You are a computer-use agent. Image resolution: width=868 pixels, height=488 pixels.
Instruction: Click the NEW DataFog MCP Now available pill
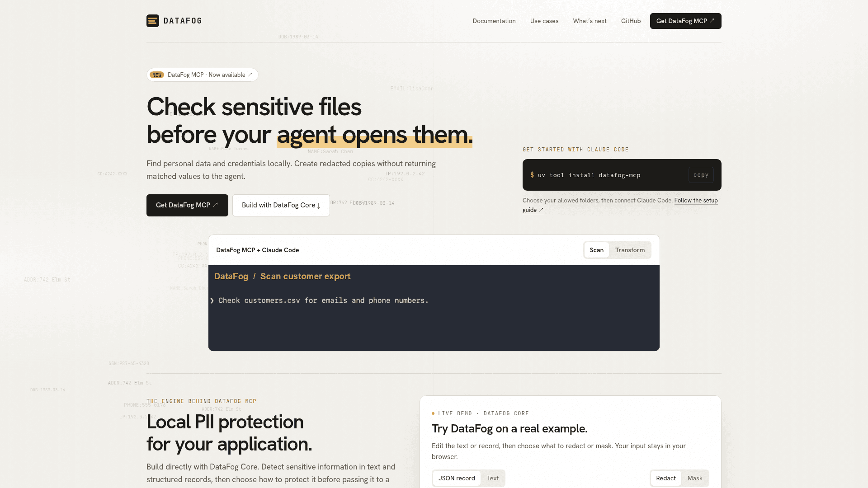point(203,75)
